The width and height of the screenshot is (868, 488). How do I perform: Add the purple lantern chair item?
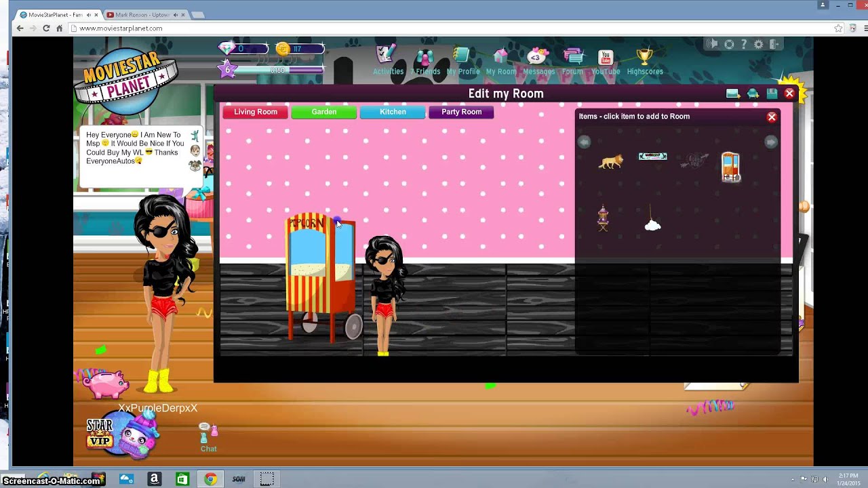pyautogui.click(x=603, y=218)
